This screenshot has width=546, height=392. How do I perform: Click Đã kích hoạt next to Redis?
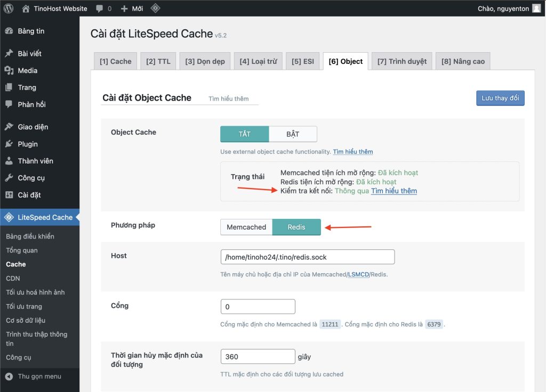pos(376,182)
